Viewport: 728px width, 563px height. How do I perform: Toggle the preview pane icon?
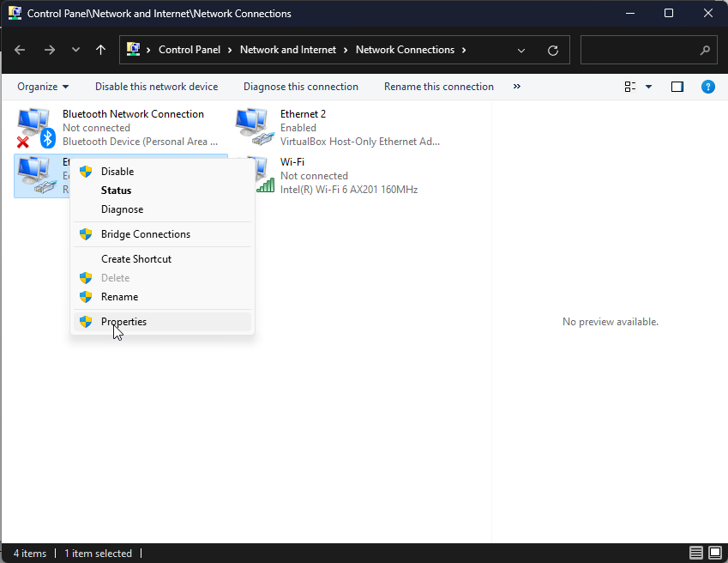[x=677, y=87]
